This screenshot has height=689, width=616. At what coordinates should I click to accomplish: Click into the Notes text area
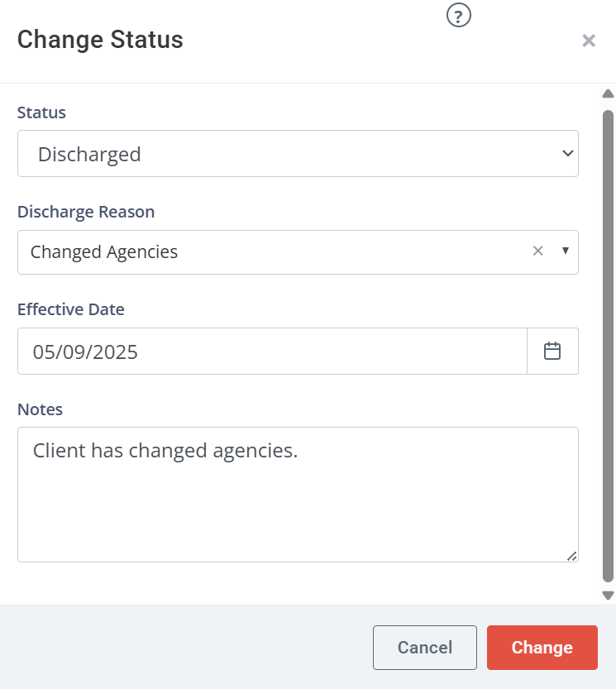click(x=298, y=495)
